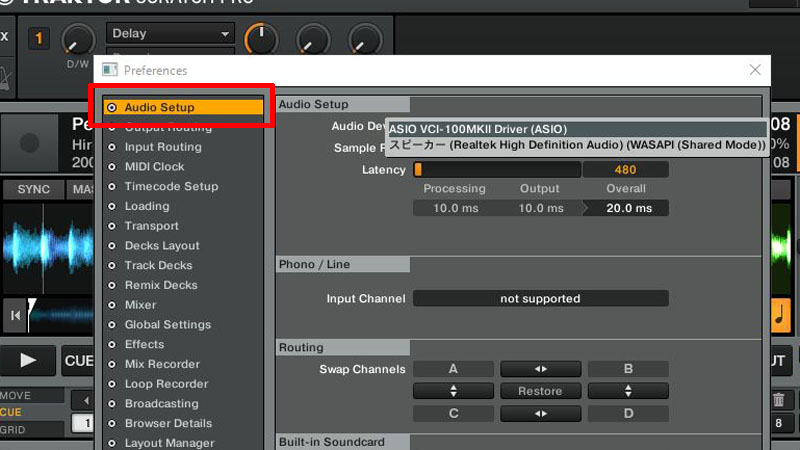Open Loop Recorder preferences page
The width and height of the screenshot is (800, 450).
[166, 384]
